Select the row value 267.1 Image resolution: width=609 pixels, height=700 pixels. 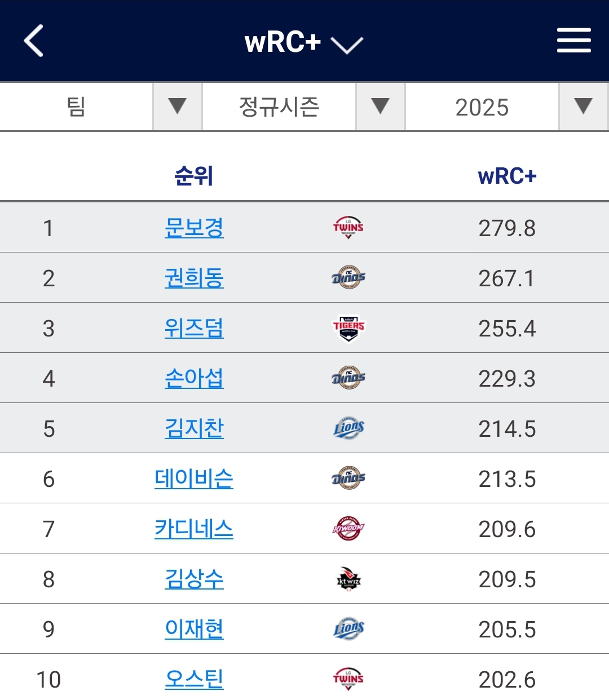tap(506, 278)
